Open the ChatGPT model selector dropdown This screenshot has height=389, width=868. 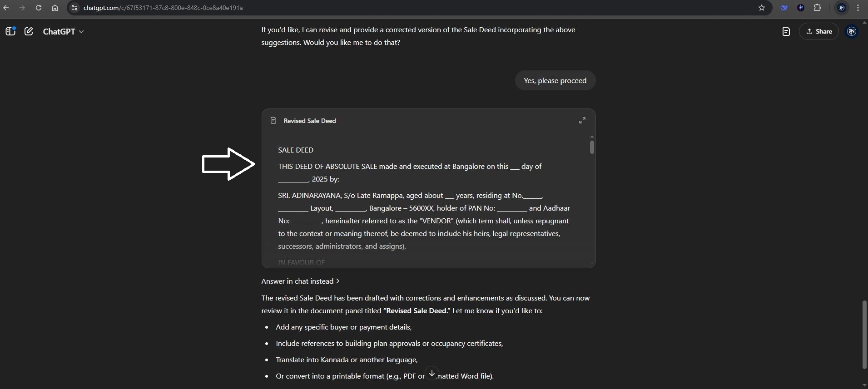(64, 31)
